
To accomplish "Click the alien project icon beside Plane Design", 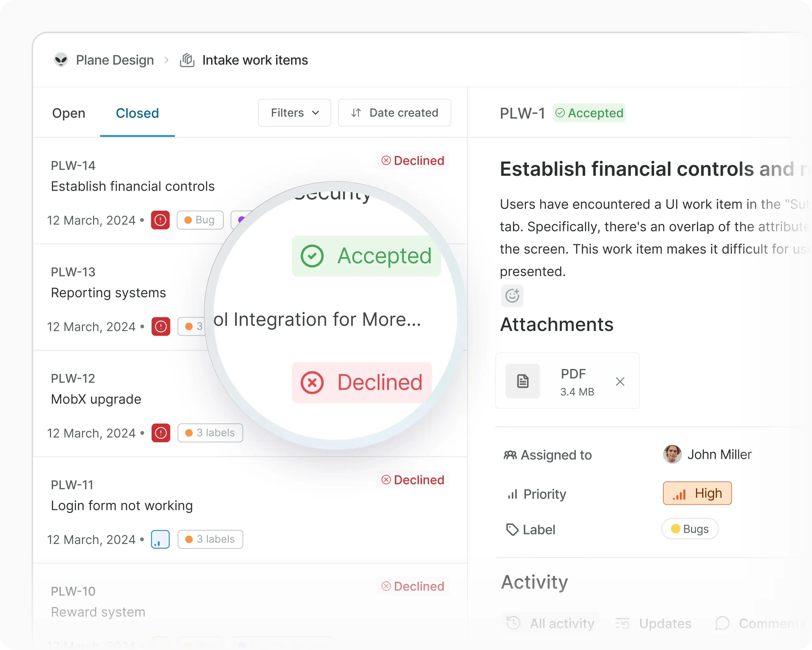I will coord(61,60).
